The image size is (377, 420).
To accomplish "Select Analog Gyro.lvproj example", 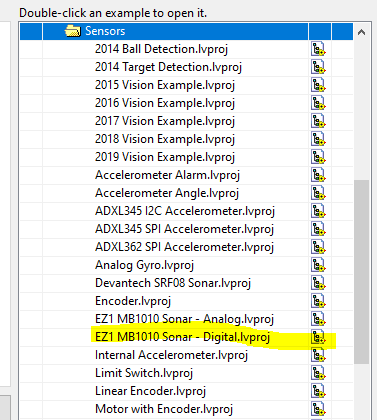I will 144,265.
